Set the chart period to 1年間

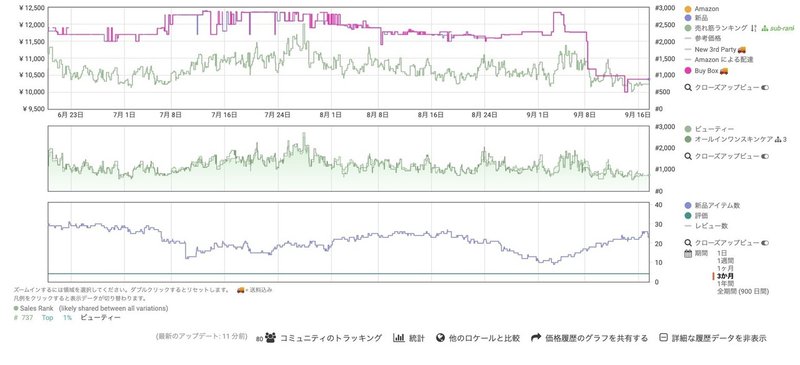[725, 284]
